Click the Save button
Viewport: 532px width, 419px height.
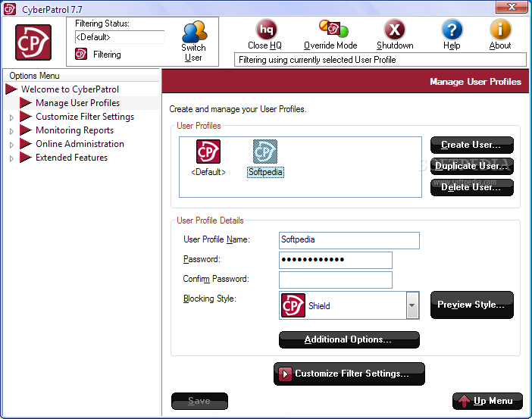pos(199,401)
